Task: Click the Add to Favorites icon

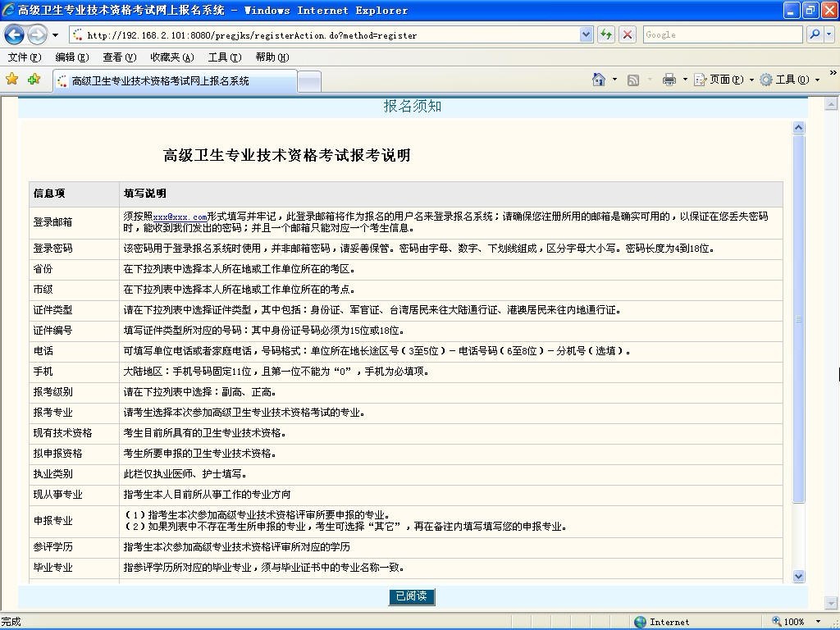Action: [x=34, y=80]
